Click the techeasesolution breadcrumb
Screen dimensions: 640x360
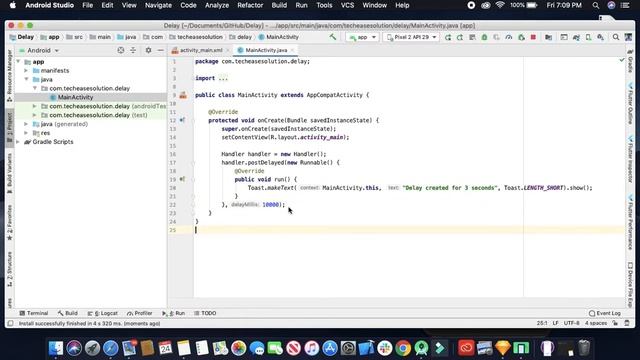click(196, 37)
